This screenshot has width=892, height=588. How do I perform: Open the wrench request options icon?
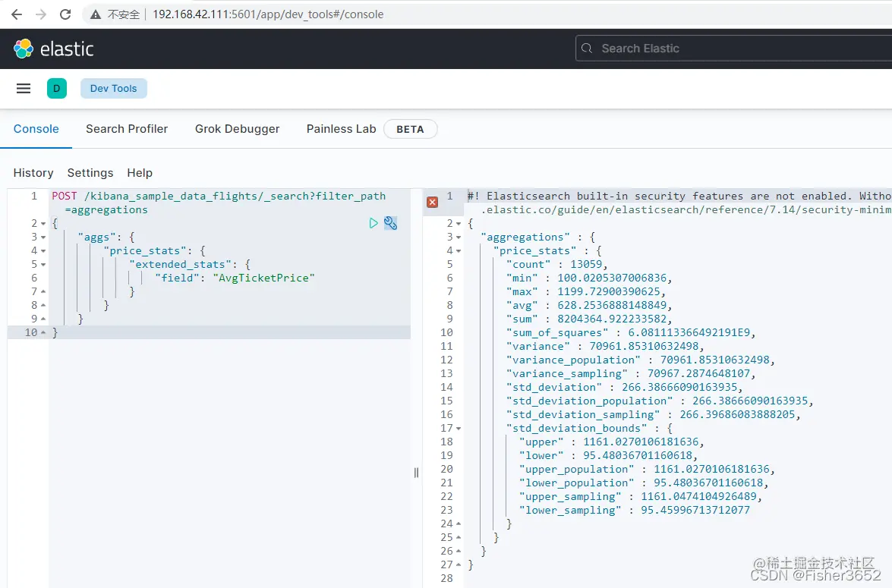(x=390, y=223)
